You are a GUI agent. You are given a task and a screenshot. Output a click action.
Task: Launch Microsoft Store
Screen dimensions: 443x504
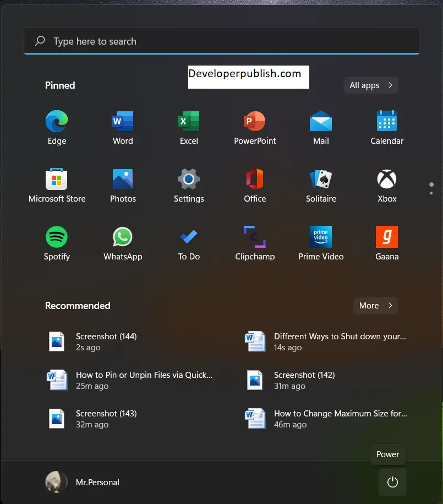(x=57, y=186)
